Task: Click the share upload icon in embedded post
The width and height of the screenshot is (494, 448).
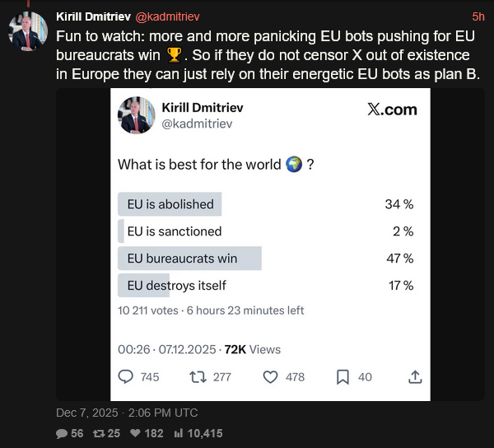Action: coord(415,376)
